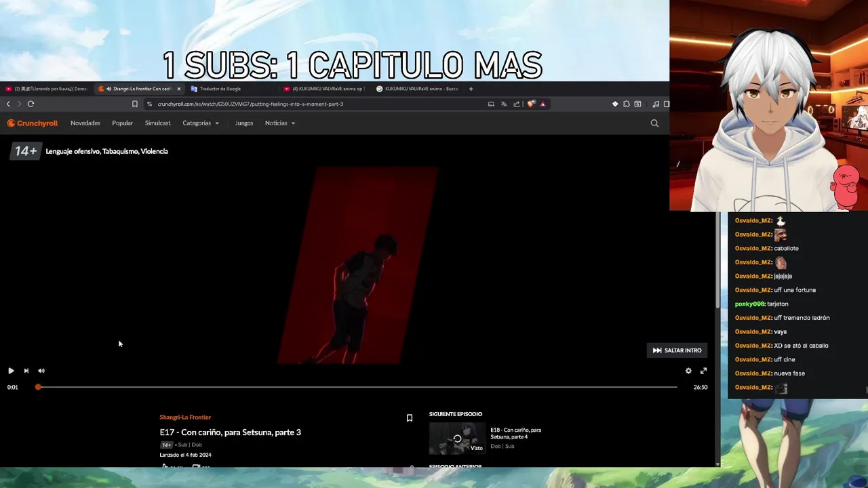Go to Crunchyroll home logo

coord(33,123)
